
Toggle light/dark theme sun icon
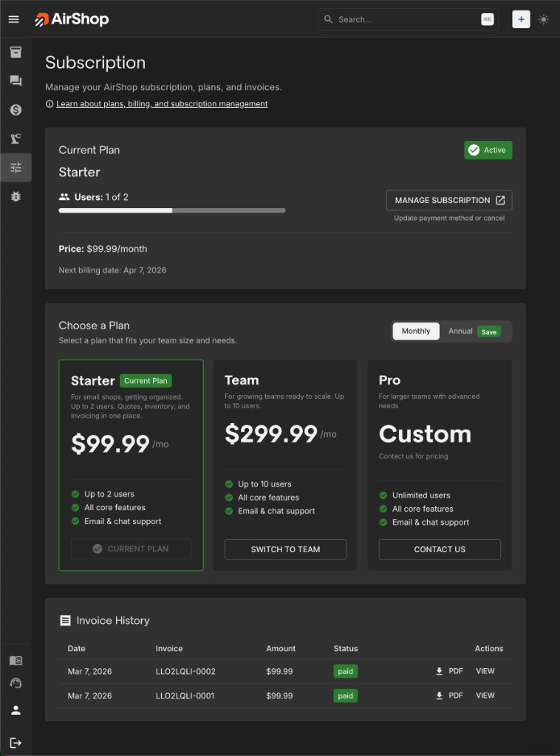tap(544, 20)
